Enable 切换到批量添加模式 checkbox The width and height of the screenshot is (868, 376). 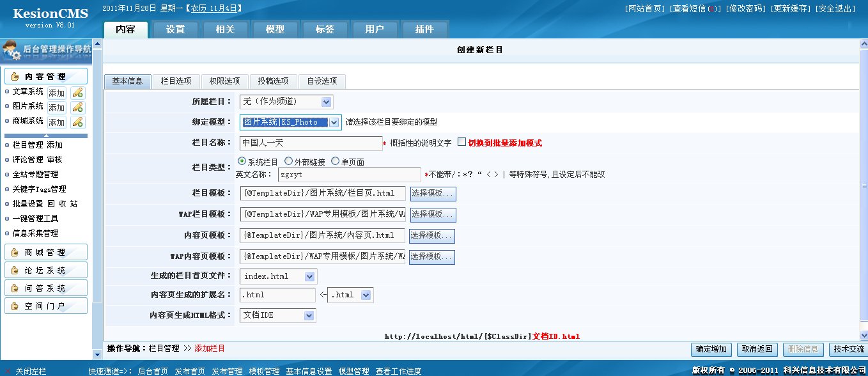click(x=461, y=143)
